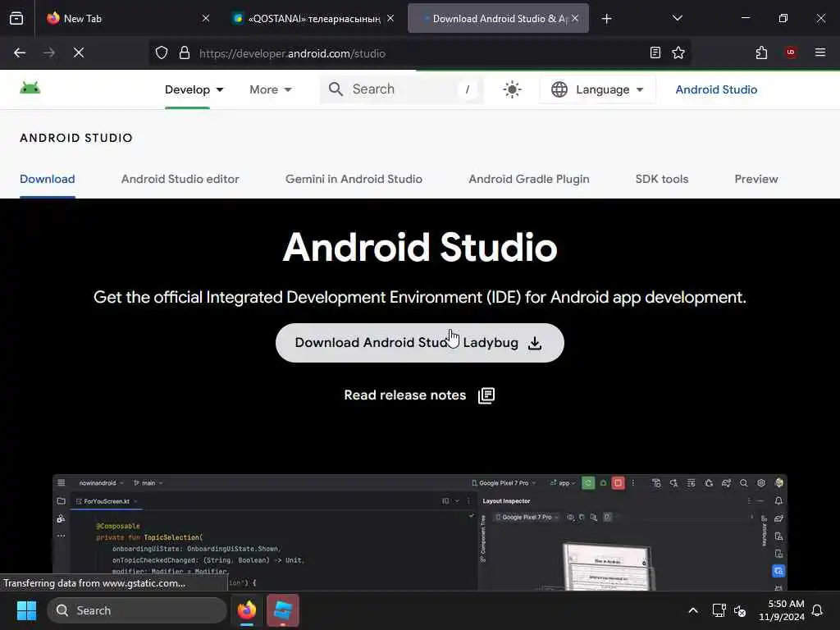
Task: Click the release notes document icon
Action: 486,395
